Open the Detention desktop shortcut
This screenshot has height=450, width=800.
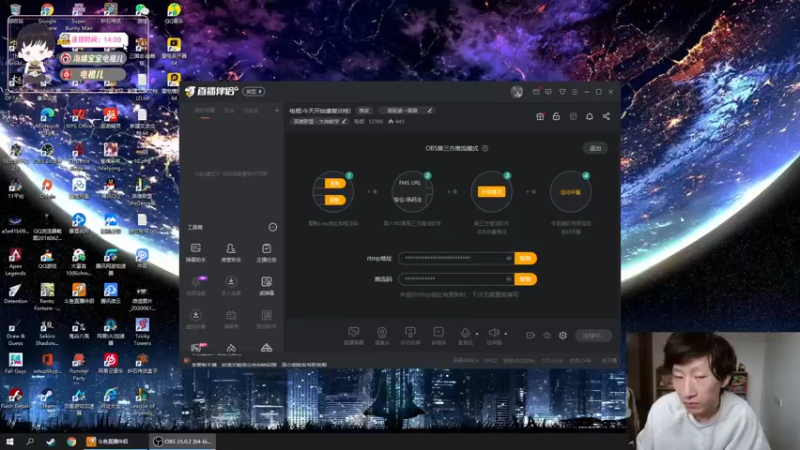click(15, 294)
